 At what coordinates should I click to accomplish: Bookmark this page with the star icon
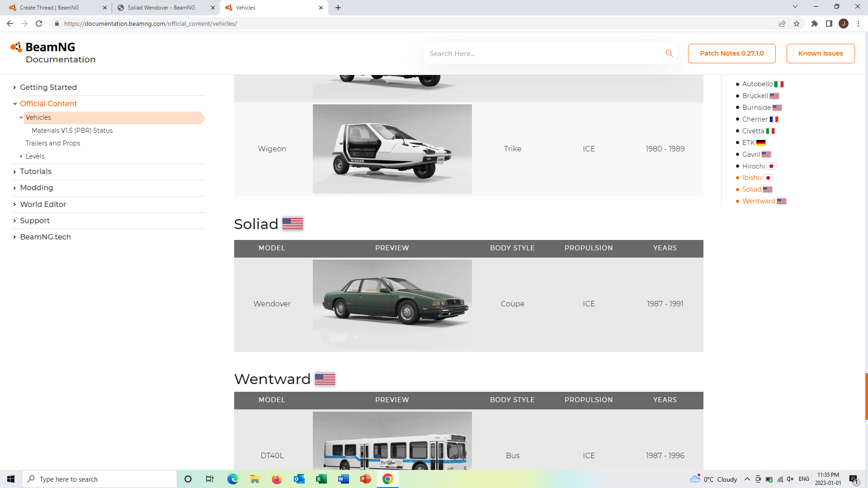click(x=797, y=23)
